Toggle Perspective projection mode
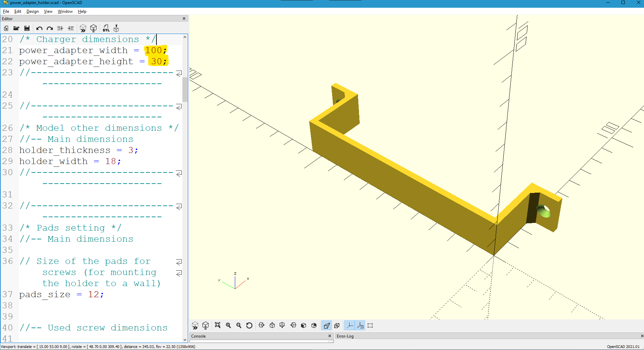The image size is (644, 350). [x=326, y=325]
